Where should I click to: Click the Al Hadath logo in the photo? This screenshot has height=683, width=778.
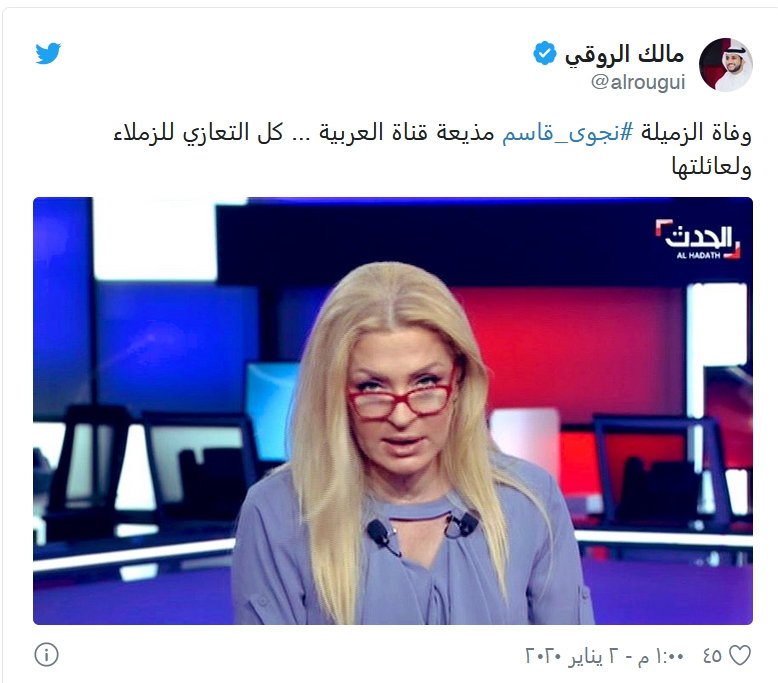tap(699, 239)
